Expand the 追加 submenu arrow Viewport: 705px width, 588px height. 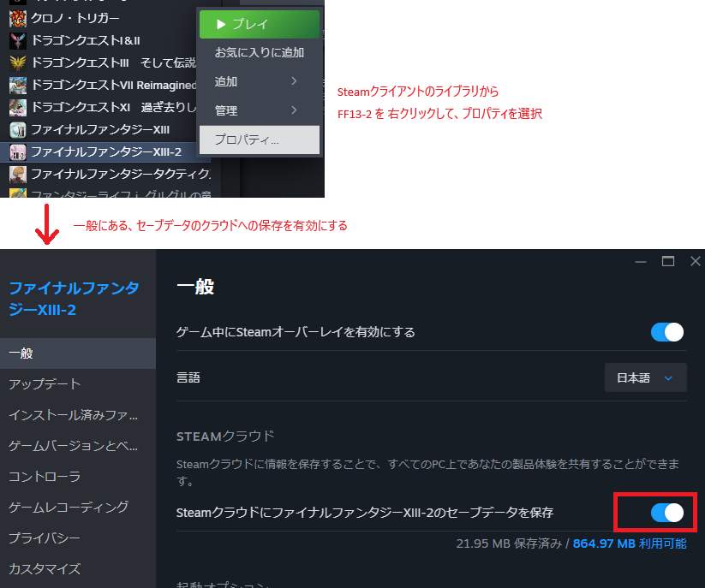pos(294,81)
